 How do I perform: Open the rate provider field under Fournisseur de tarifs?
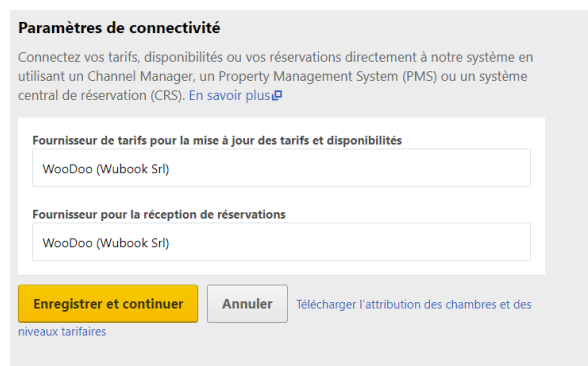pos(281,168)
